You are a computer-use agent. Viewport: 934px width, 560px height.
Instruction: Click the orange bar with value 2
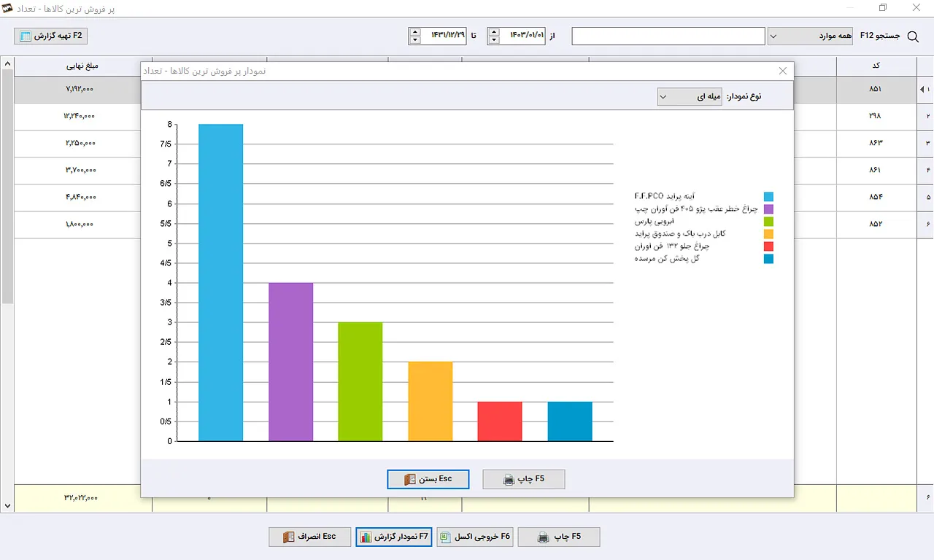[x=430, y=401]
